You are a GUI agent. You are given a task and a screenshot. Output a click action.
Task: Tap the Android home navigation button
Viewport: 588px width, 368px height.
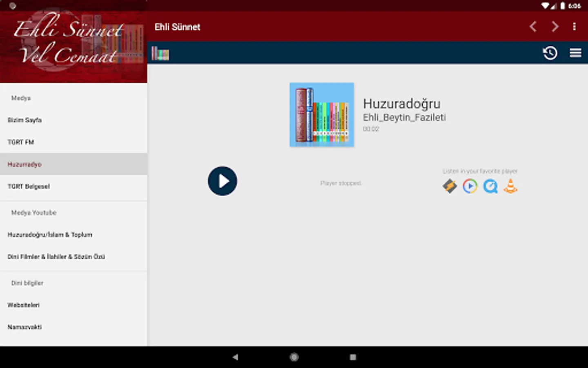pyautogui.click(x=294, y=357)
